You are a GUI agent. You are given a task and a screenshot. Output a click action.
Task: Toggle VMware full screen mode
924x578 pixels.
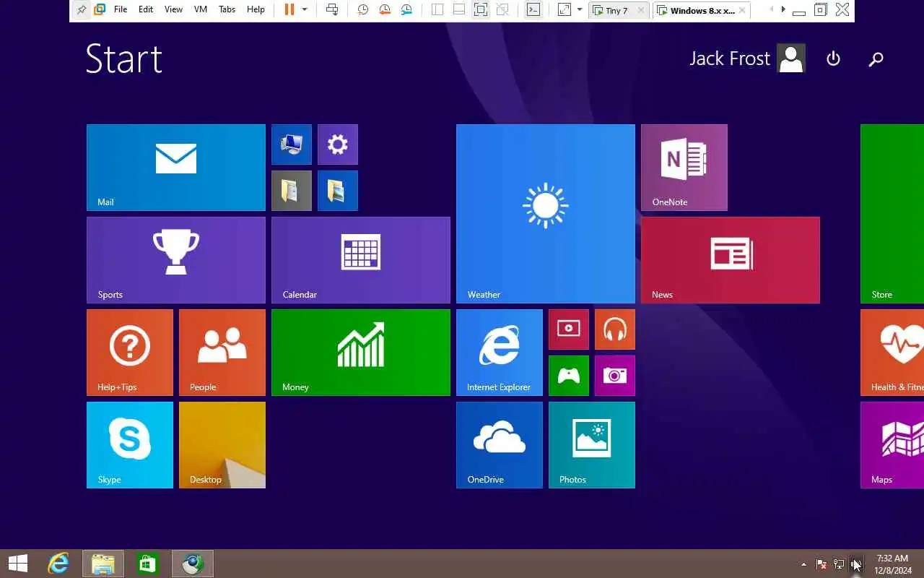point(481,9)
